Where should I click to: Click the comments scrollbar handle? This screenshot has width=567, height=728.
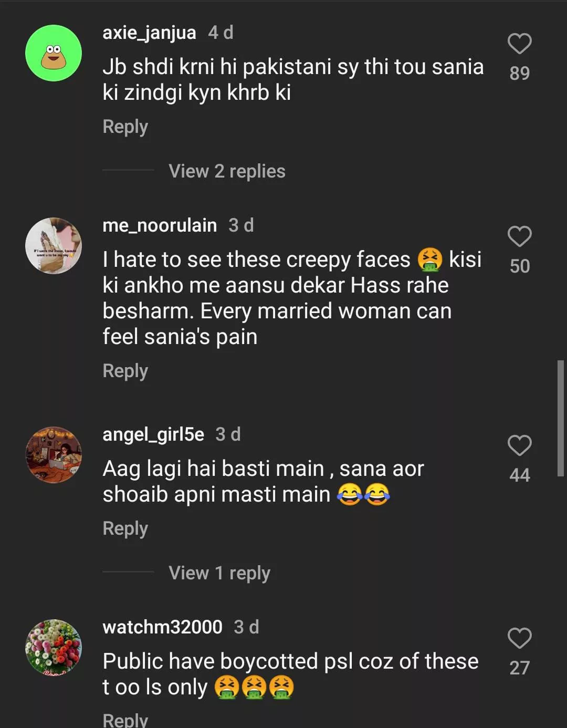tap(560, 418)
